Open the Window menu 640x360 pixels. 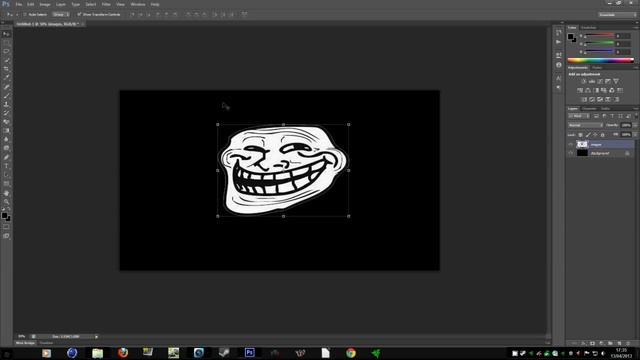138,4
